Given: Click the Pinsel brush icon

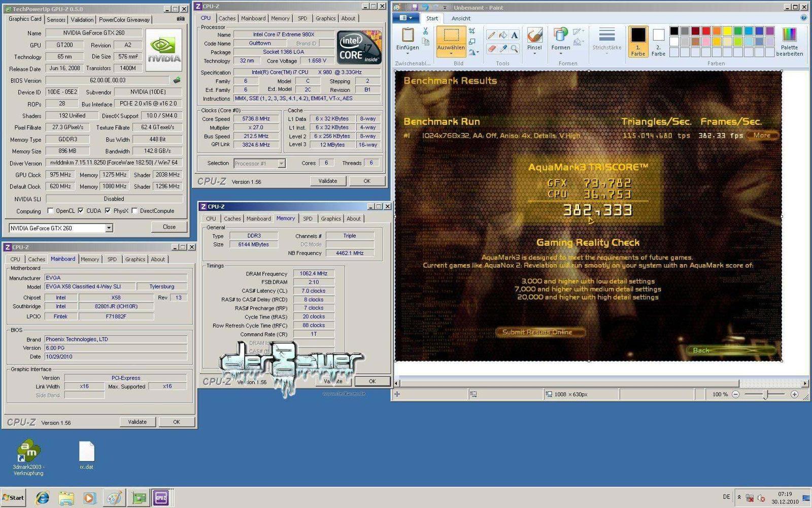Looking at the screenshot, I should coord(534,35).
